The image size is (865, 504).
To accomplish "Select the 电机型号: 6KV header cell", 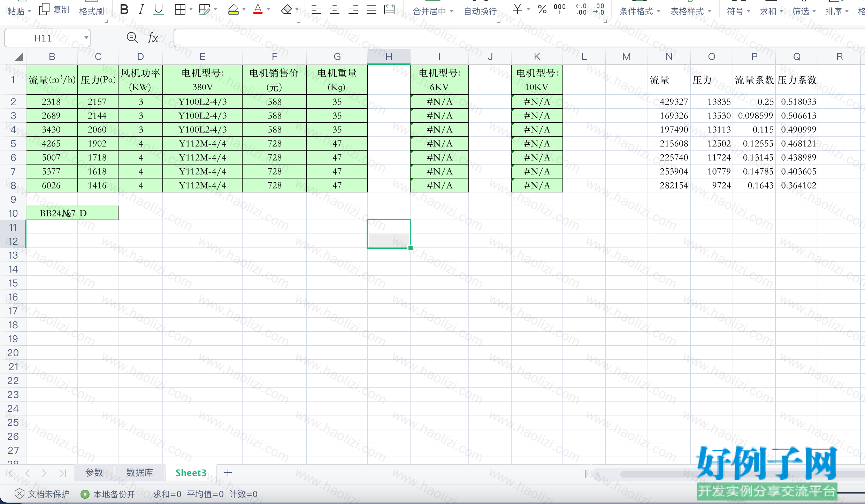I will (439, 80).
